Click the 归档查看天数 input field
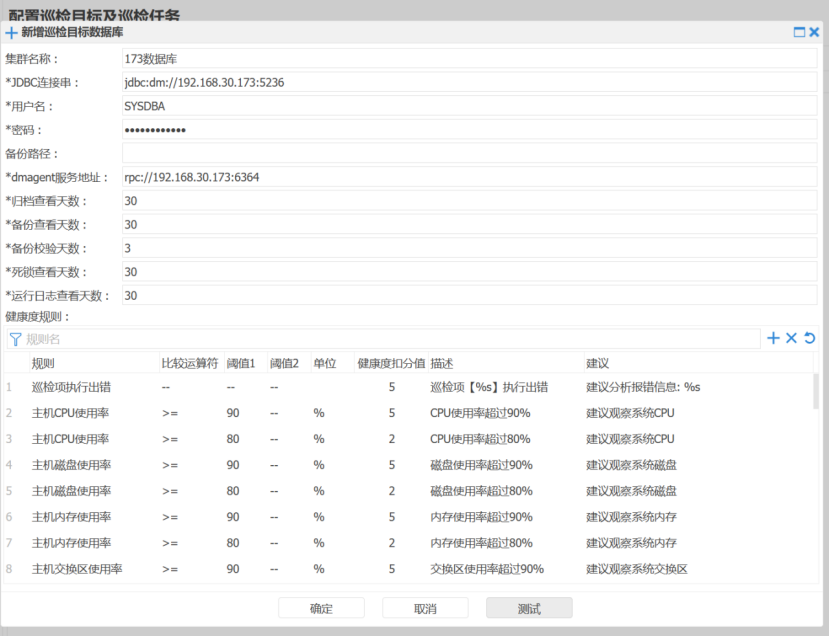The width and height of the screenshot is (830, 637). click(470, 201)
